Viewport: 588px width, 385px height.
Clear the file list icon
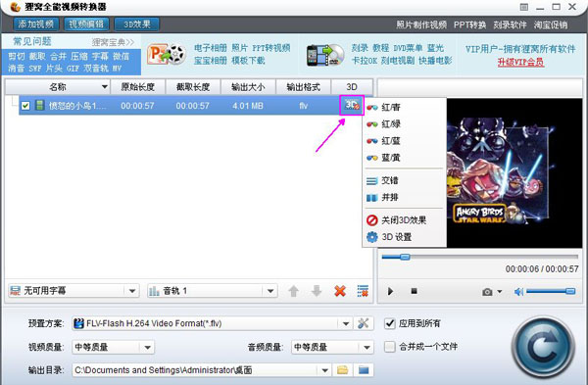(363, 291)
